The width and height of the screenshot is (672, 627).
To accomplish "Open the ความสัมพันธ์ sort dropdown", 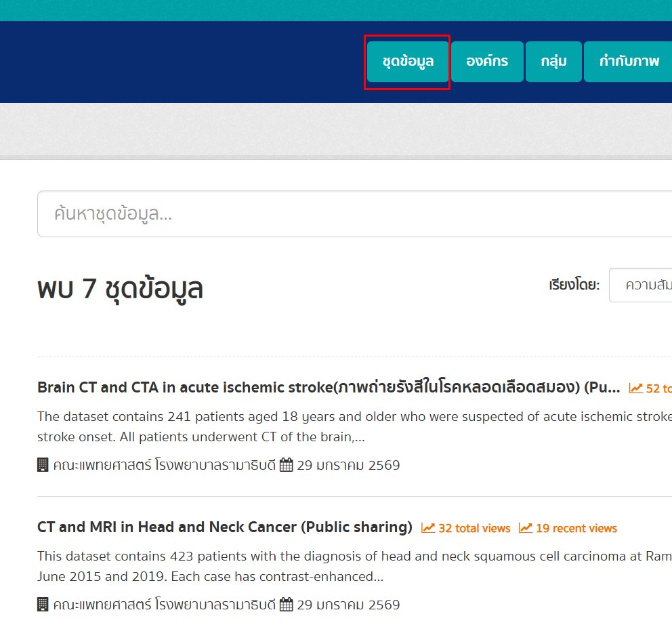I will click(x=645, y=285).
